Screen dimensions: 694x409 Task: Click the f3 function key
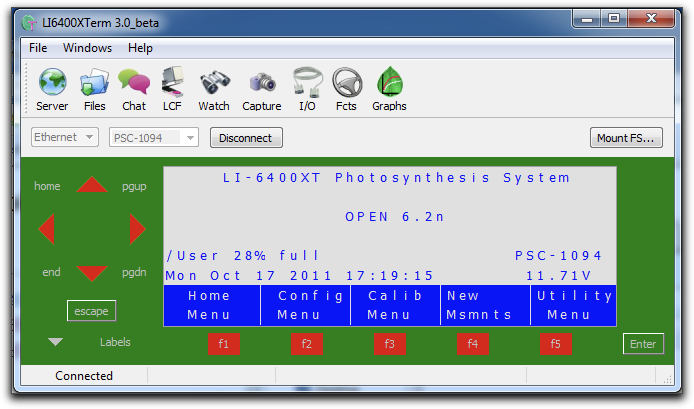[389, 344]
